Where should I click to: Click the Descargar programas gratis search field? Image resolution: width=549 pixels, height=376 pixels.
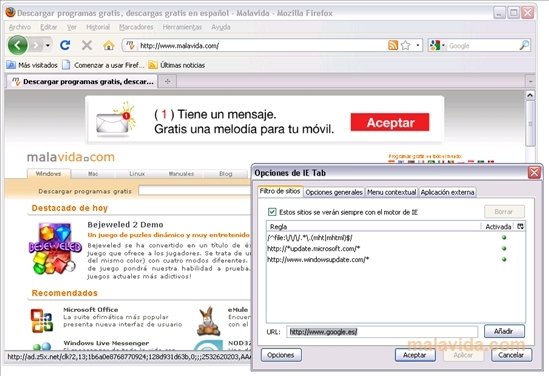(x=195, y=191)
